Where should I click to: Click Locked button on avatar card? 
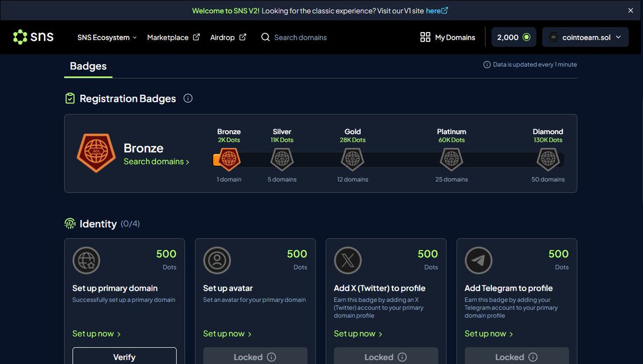[255, 355]
